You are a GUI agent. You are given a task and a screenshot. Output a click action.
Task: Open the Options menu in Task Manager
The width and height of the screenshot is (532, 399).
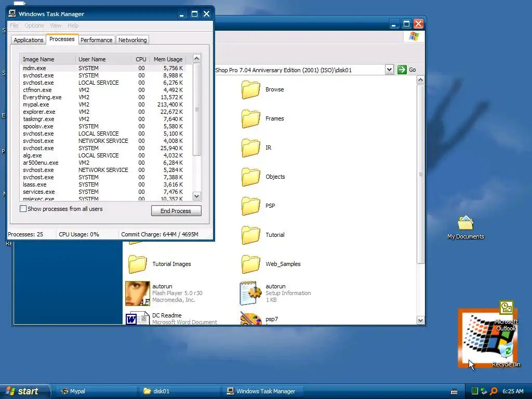[34, 25]
